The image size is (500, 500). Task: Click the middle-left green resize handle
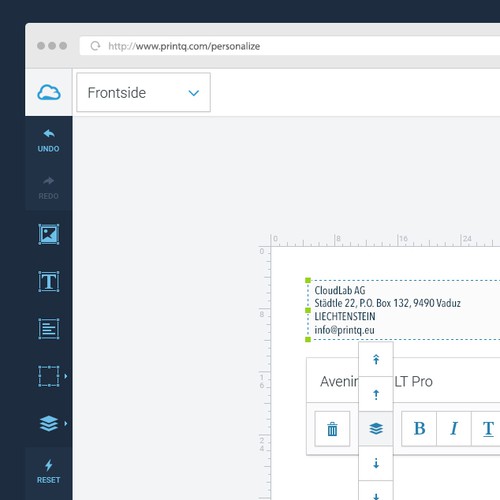click(308, 310)
